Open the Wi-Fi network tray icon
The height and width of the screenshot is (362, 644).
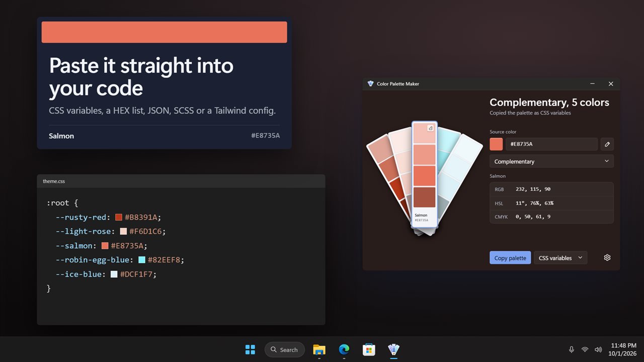click(585, 349)
